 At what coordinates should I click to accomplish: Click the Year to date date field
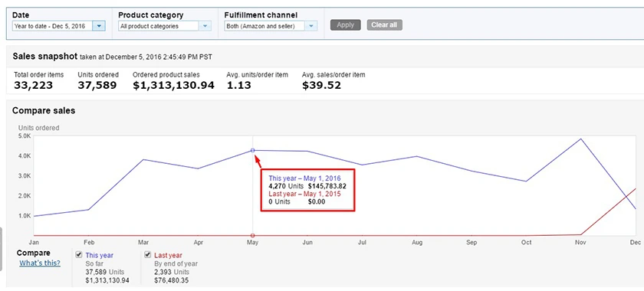click(x=53, y=26)
